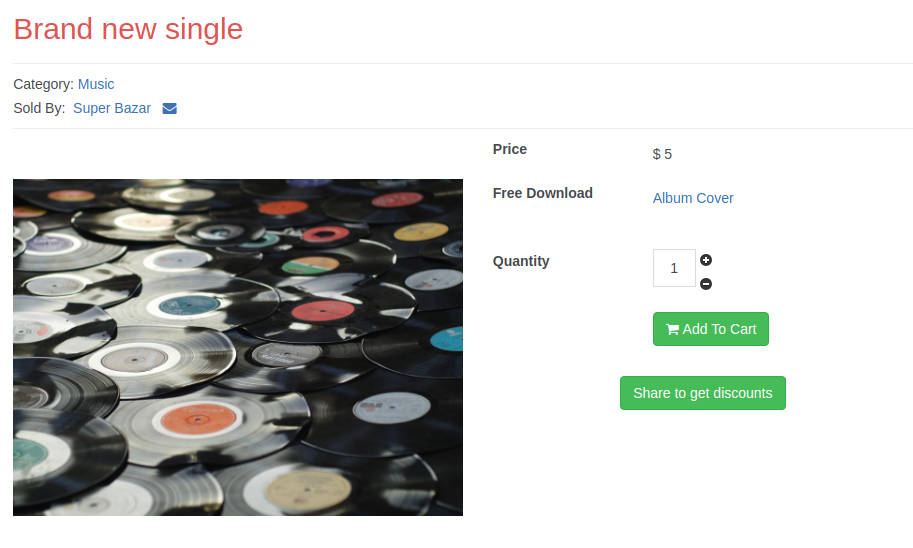Click the Free Download label

coord(543,193)
